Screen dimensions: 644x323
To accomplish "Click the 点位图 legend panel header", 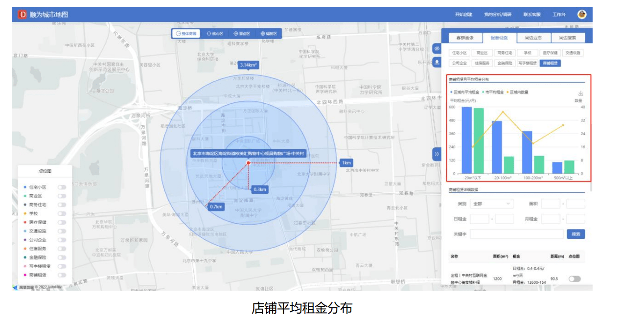I will (x=45, y=171).
